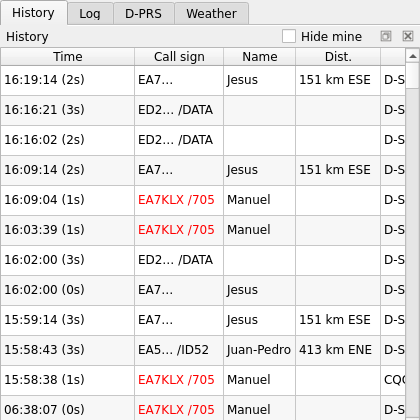Select the 16:03:39 (1s) time cell
Image resolution: width=420 pixels, height=420 pixels.
68,230
